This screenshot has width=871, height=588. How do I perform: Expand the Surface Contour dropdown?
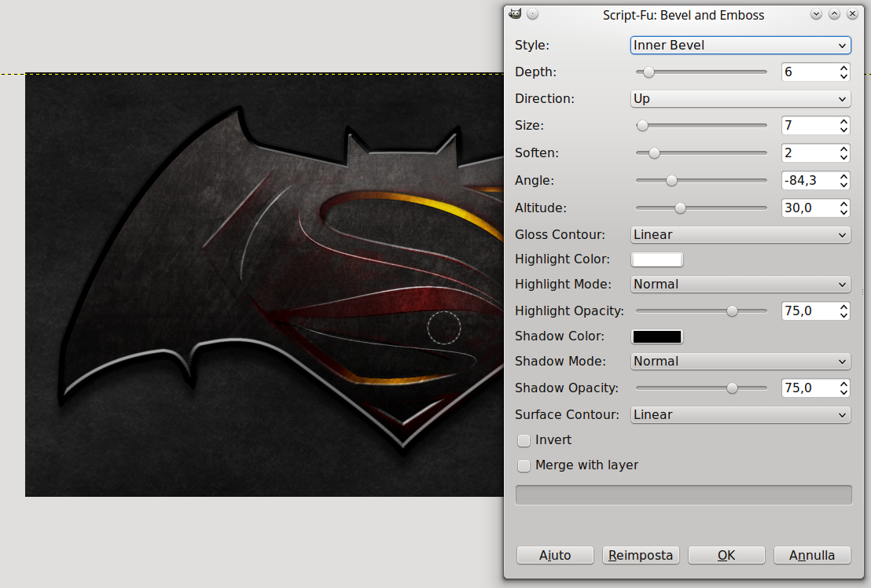click(x=741, y=415)
